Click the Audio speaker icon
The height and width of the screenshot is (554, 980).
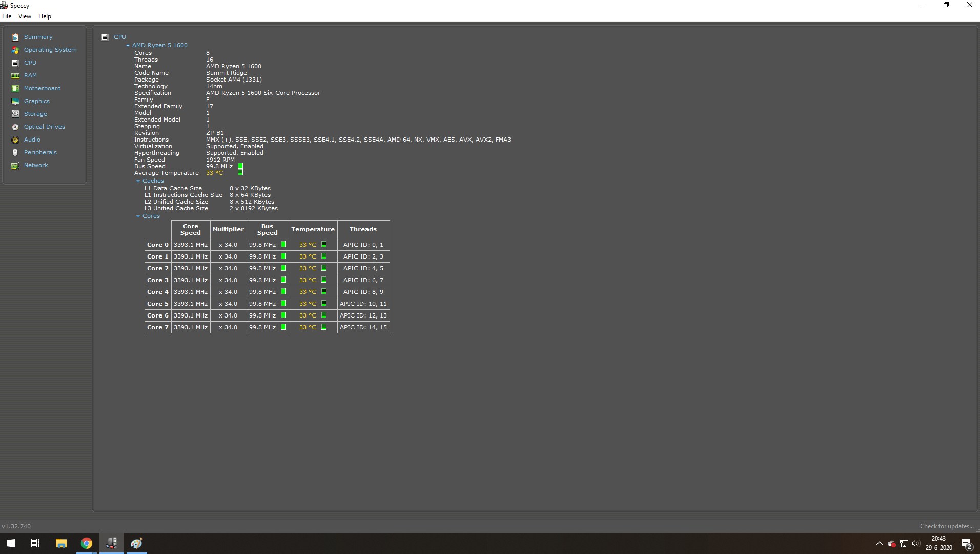pyautogui.click(x=15, y=140)
